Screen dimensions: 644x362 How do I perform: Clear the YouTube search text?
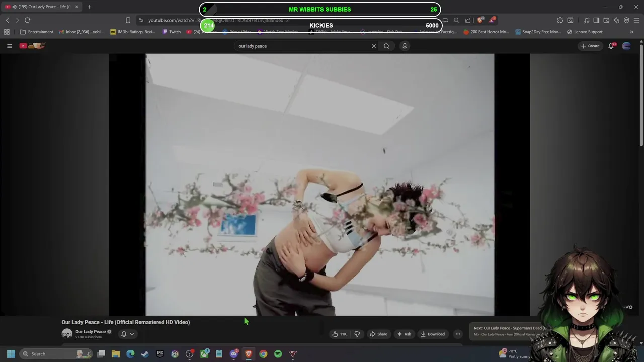(x=374, y=46)
